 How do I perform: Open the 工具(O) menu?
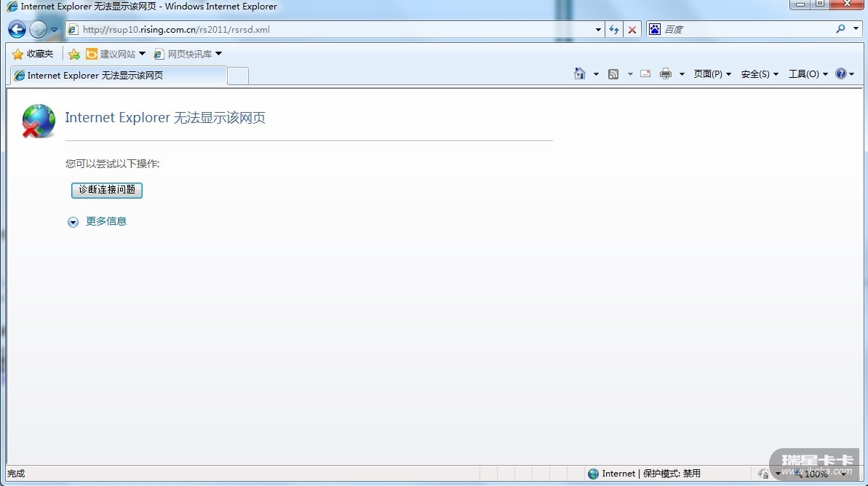click(808, 73)
